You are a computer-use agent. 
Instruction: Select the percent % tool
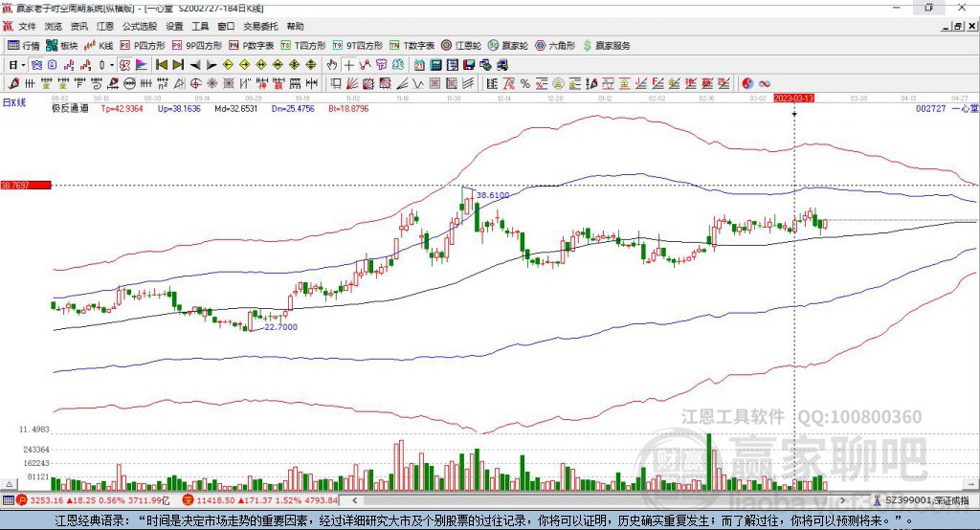pyautogui.click(x=525, y=83)
